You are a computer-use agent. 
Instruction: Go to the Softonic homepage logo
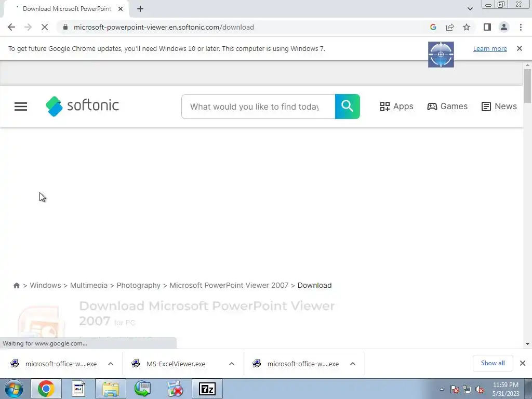coord(82,106)
